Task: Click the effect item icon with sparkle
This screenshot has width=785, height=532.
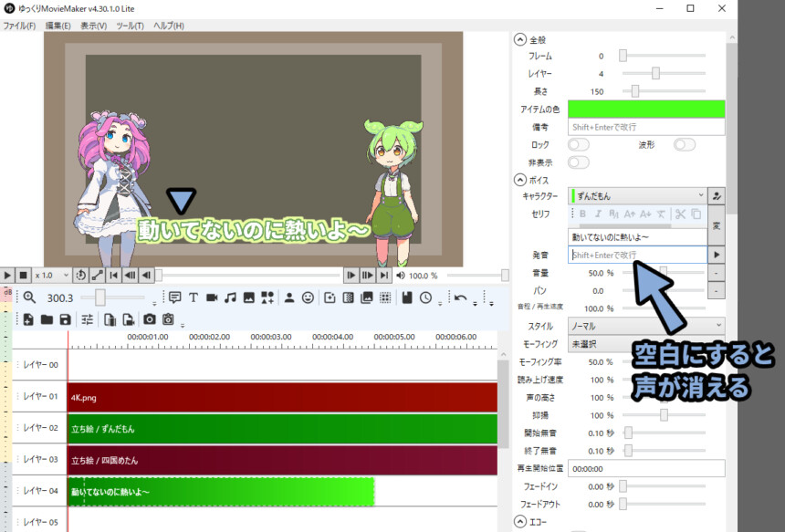Action: click(x=330, y=297)
